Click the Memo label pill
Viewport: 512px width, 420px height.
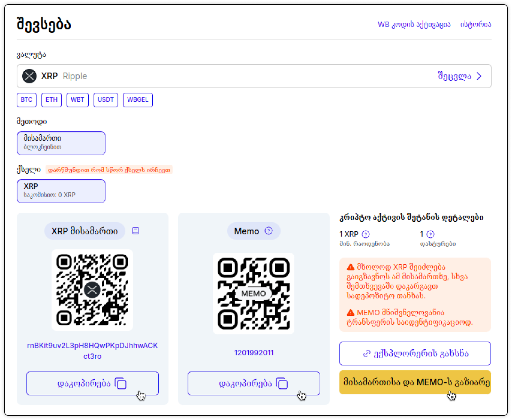pos(254,231)
